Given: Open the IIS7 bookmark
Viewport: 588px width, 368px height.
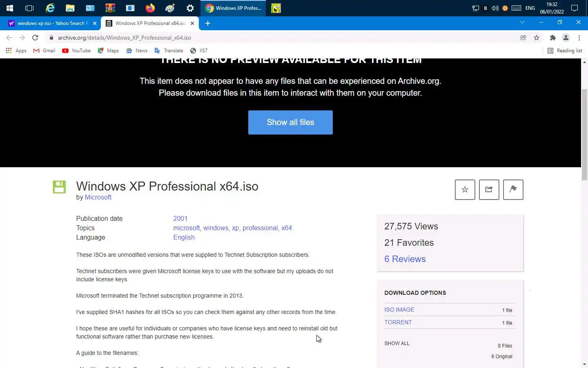Looking at the screenshot, I should coord(199,51).
